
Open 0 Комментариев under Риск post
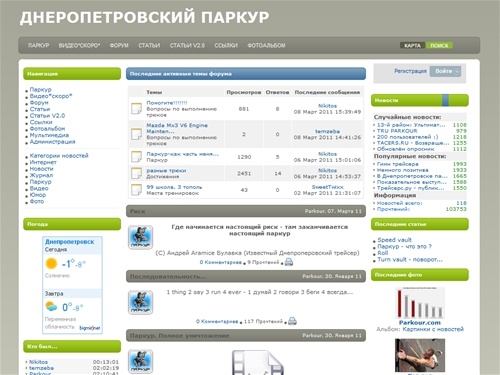coord(220,262)
